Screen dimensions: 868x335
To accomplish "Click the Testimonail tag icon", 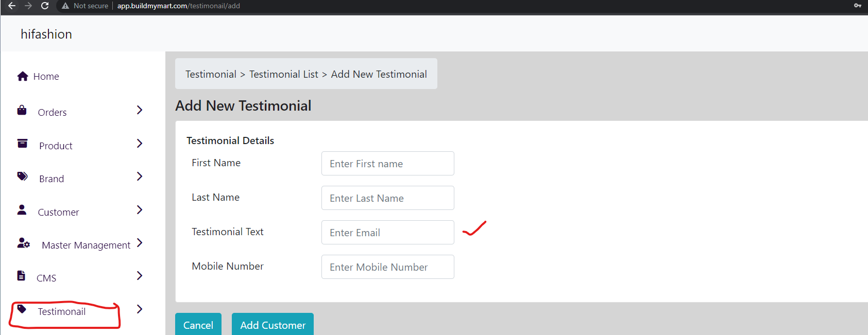I will point(22,309).
